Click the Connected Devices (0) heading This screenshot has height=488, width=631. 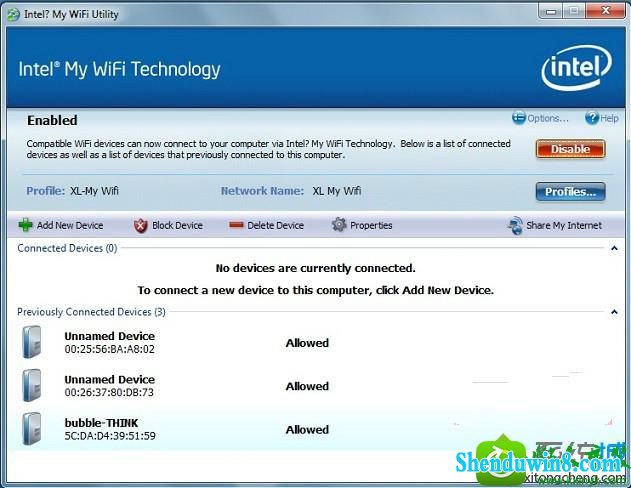click(x=67, y=248)
